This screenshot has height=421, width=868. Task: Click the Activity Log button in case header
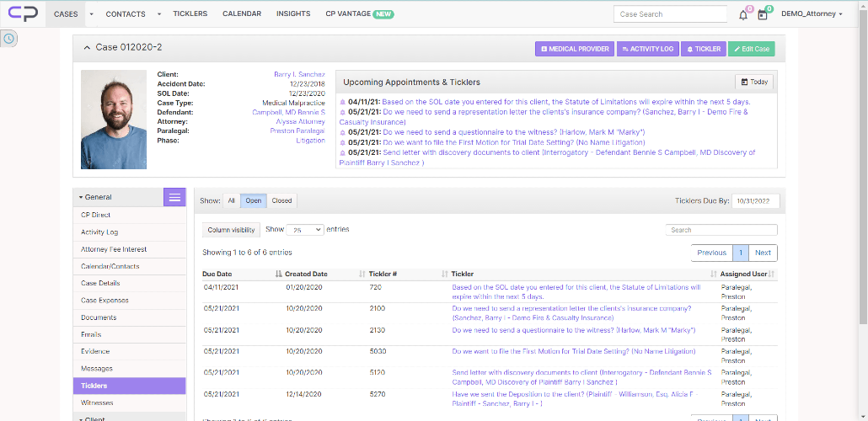point(648,49)
